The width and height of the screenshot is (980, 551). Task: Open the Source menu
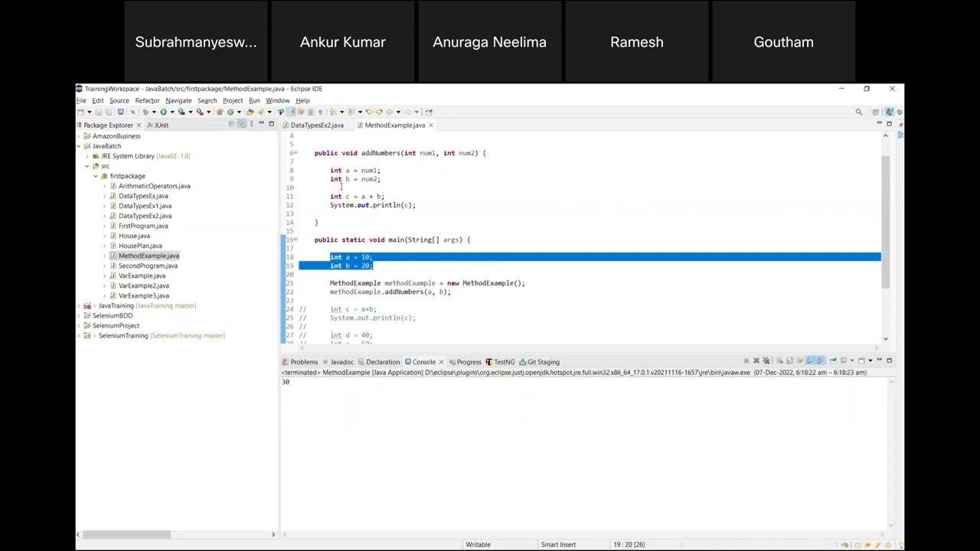[x=119, y=100]
